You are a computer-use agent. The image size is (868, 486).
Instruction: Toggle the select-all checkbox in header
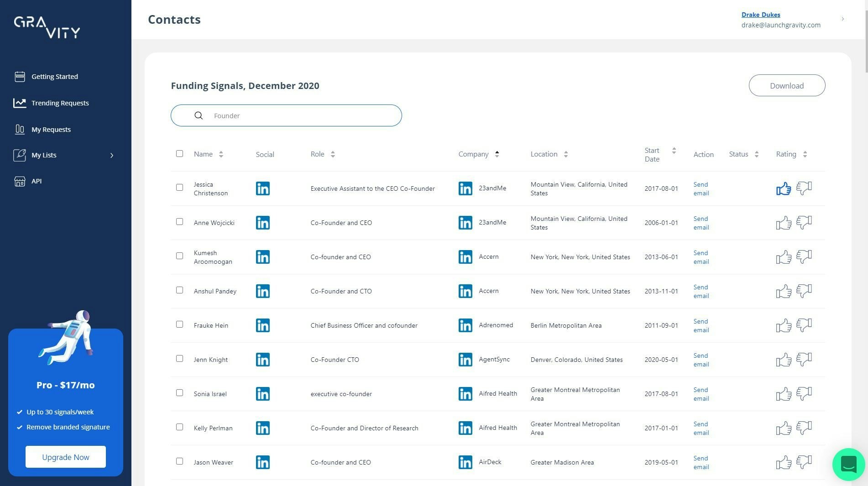coord(179,154)
